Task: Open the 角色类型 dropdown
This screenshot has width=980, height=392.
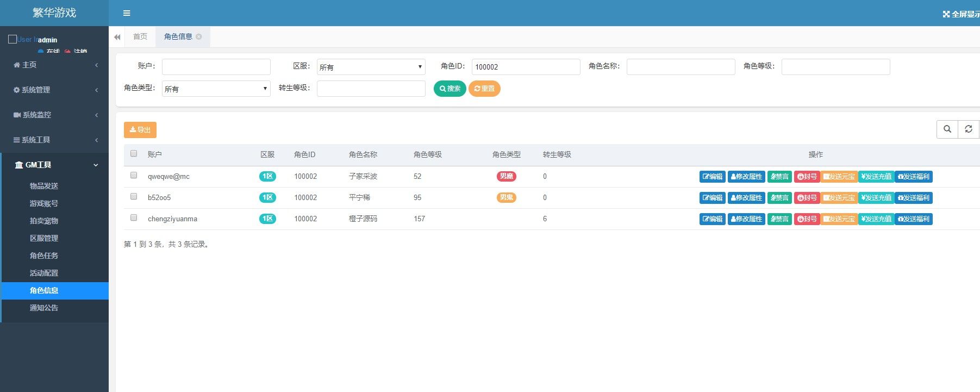Action: pos(216,89)
